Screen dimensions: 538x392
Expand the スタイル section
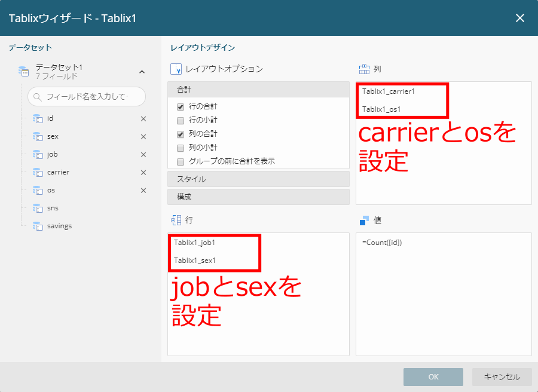click(258, 179)
